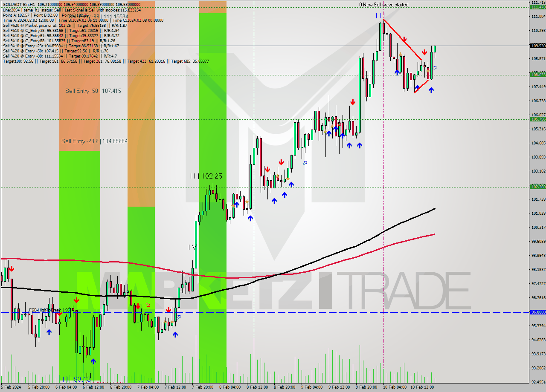Select the current price tag 109.530

point(537,46)
